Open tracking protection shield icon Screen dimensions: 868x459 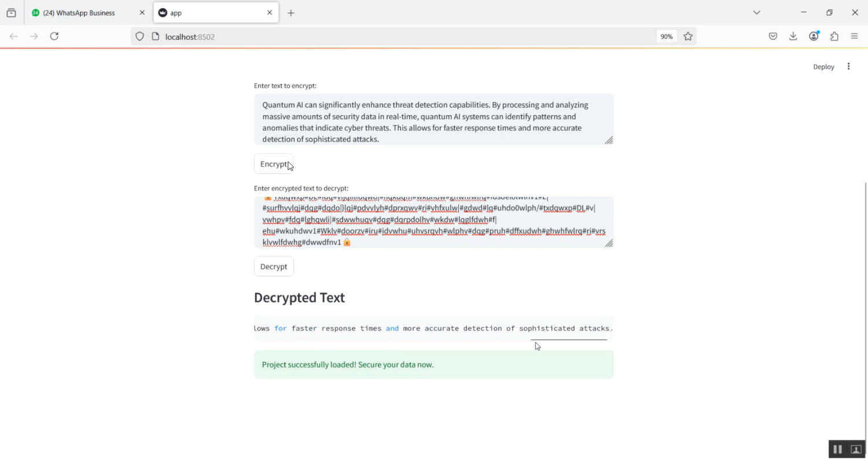(139, 36)
